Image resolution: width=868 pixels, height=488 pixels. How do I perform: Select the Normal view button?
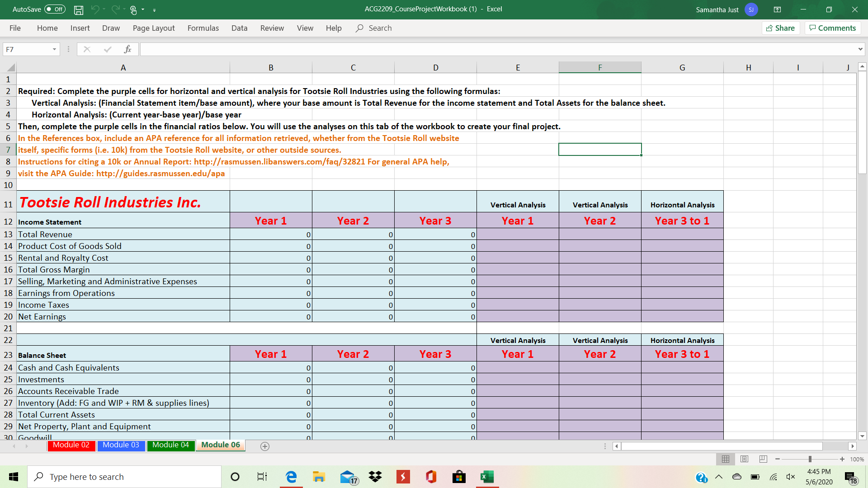[725, 459]
